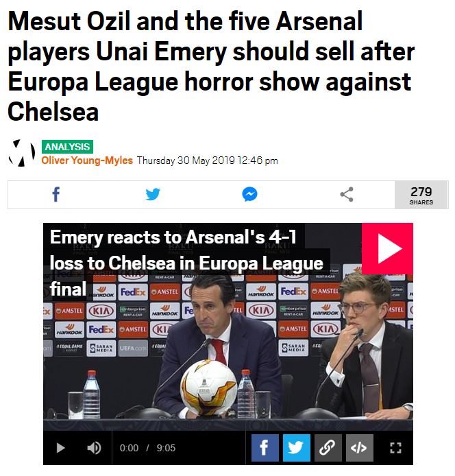The height and width of the screenshot is (476, 455).
Task: Share article on Twitter from top bar
Action: (153, 195)
